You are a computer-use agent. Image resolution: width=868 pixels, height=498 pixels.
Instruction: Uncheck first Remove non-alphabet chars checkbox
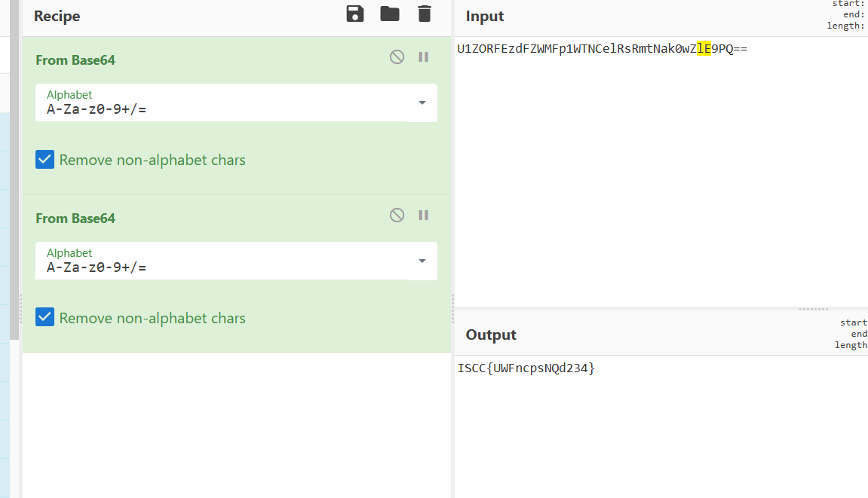pyautogui.click(x=44, y=160)
